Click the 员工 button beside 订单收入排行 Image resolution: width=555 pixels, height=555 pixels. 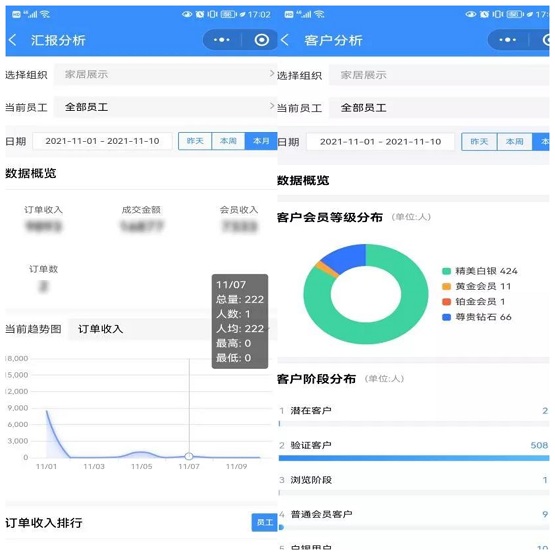[x=264, y=522]
